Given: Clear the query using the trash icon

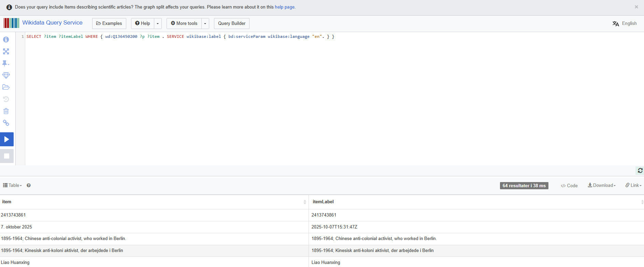Looking at the screenshot, I should pyautogui.click(x=6, y=111).
